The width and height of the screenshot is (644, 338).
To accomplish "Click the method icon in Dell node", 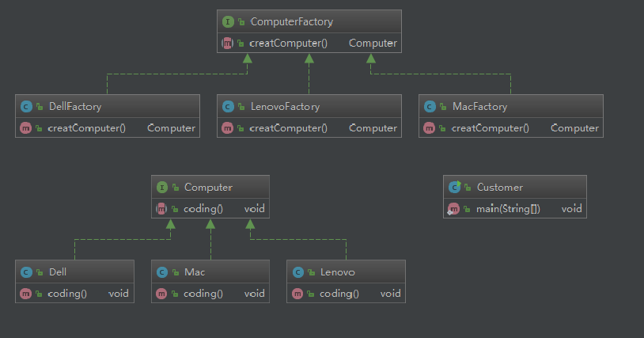I will tap(26, 294).
